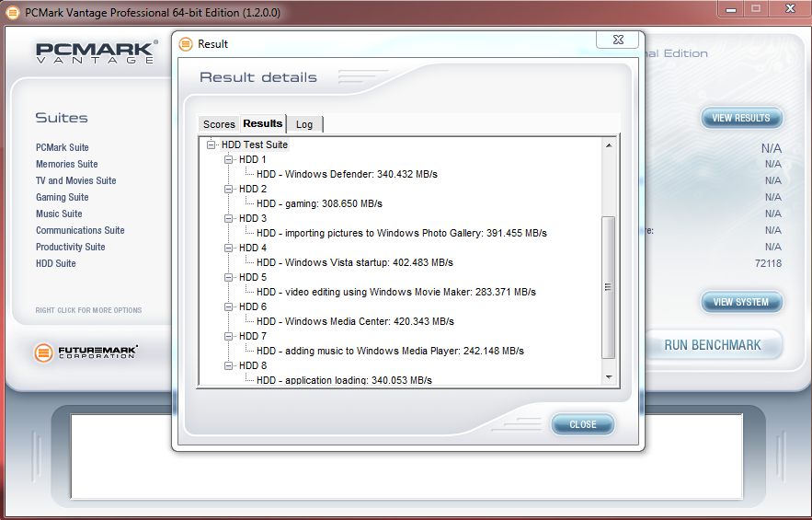Start the test with Run Benchmark
The image size is (812, 520).
713,345
